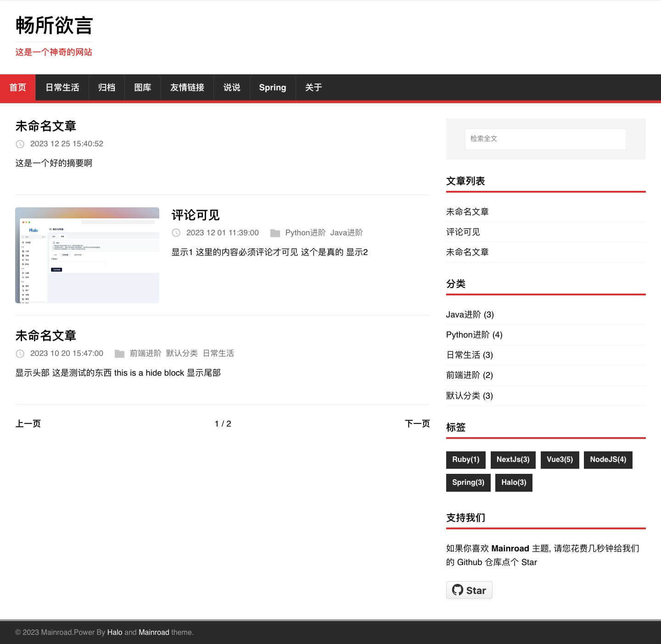
Task: Open the 关于 about page
Action: coord(314,88)
